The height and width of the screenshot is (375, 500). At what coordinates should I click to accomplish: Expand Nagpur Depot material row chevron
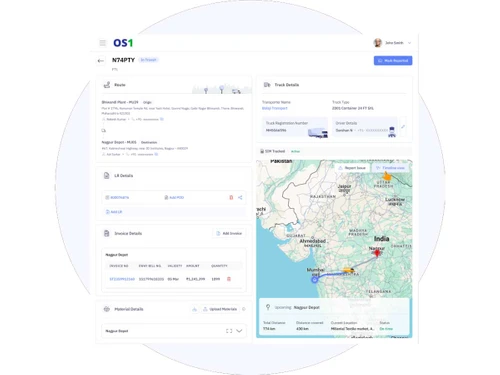(x=239, y=331)
